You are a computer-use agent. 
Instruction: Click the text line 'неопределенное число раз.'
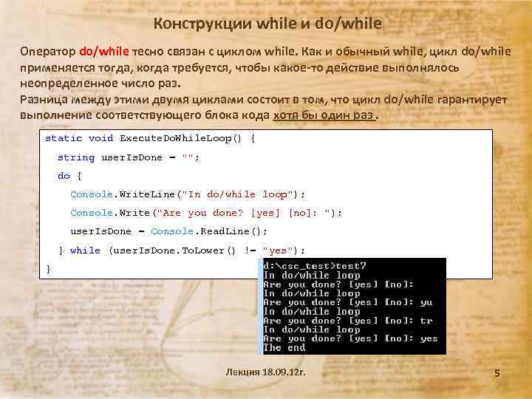pos(100,83)
